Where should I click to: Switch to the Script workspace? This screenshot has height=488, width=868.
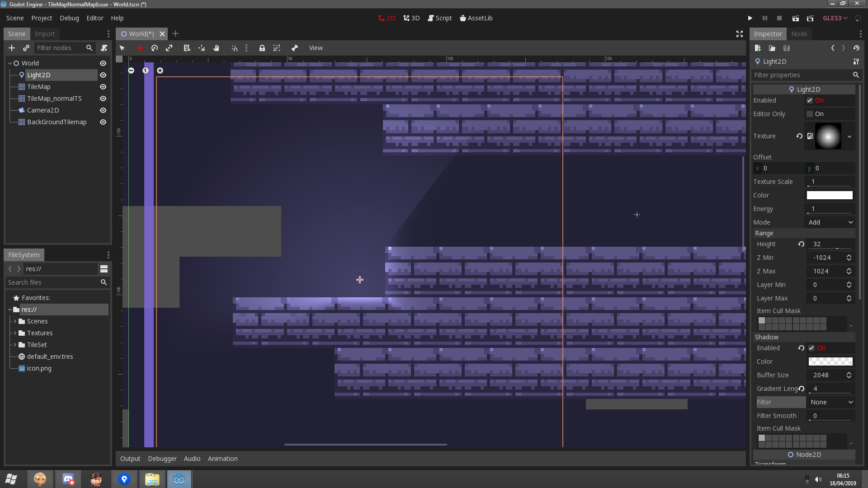click(439, 18)
